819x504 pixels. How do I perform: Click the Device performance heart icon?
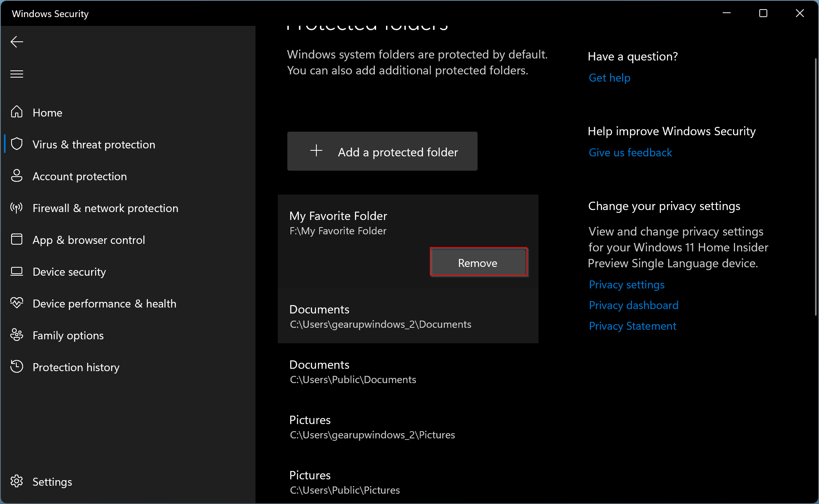(x=17, y=303)
